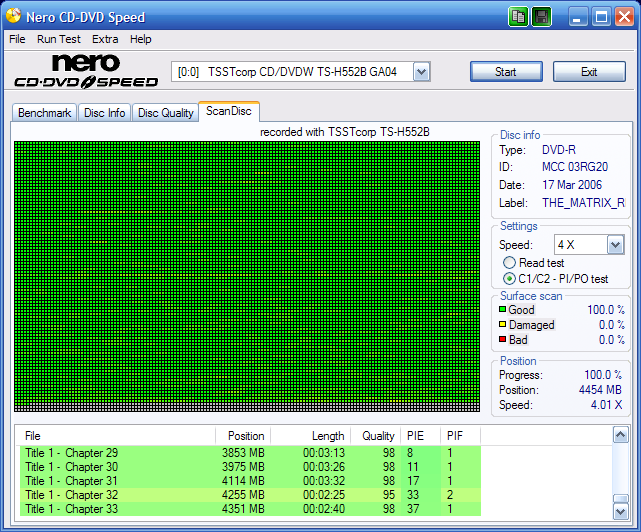The image size is (641, 532).
Task: Click 'recorded with TSSTcorp TS-H552B' caption
Action: pyautogui.click(x=345, y=132)
